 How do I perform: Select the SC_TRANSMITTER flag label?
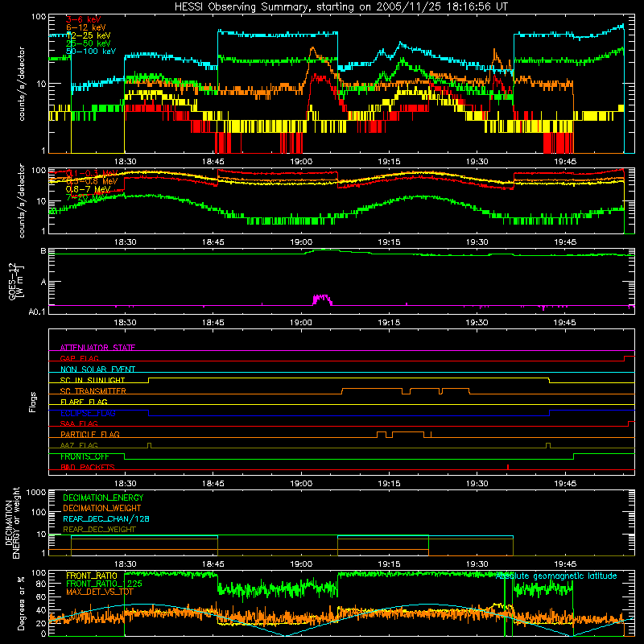(x=93, y=391)
